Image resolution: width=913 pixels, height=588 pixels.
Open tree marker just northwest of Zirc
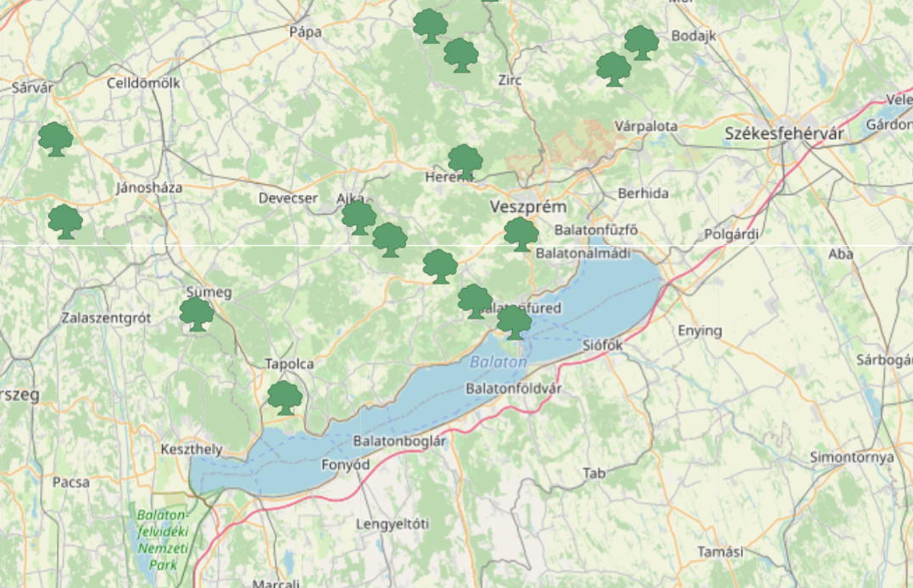point(460,55)
